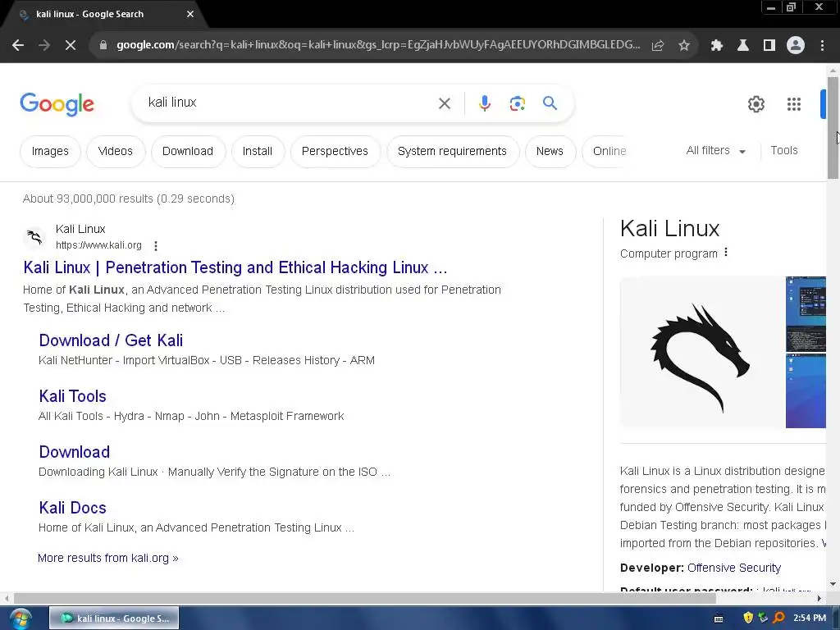Click the padlock site info icon

[103, 45]
